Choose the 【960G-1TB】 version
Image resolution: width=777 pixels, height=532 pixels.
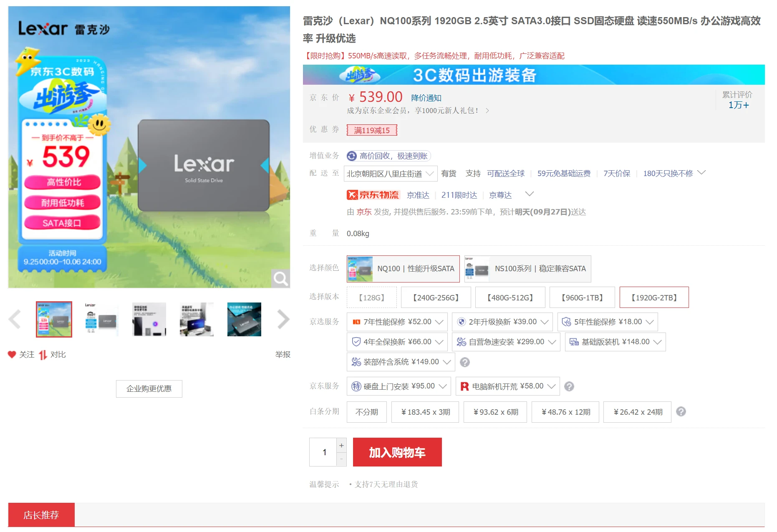582,298
